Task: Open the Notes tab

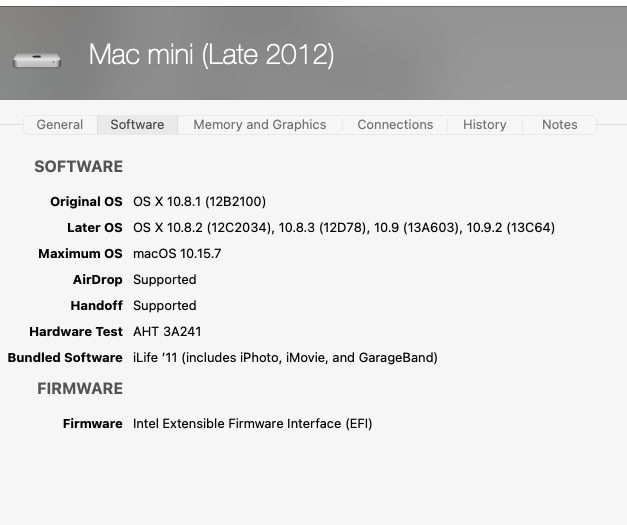Action: (x=559, y=125)
